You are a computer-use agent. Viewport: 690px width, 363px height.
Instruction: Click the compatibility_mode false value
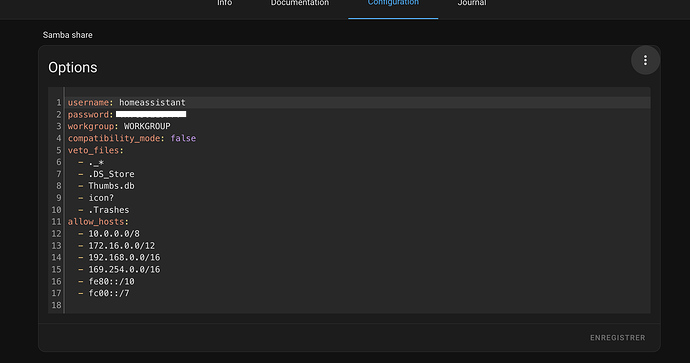(183, 138)
